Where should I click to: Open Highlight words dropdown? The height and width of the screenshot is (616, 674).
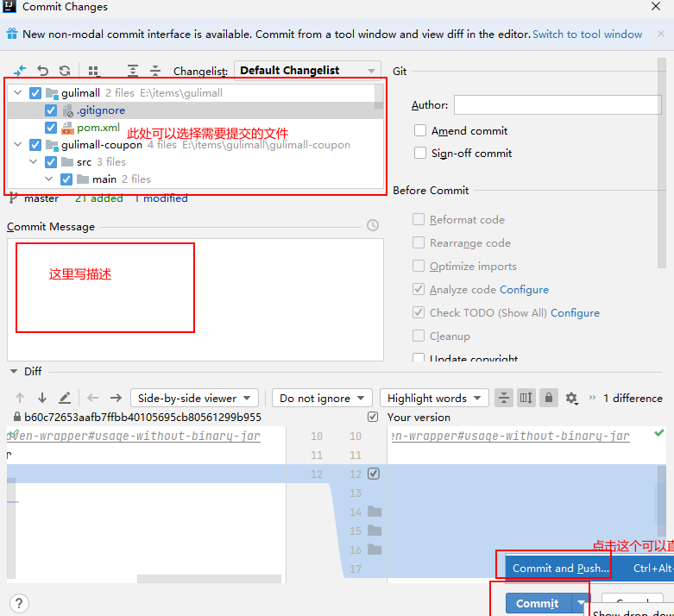coord(434,398)
